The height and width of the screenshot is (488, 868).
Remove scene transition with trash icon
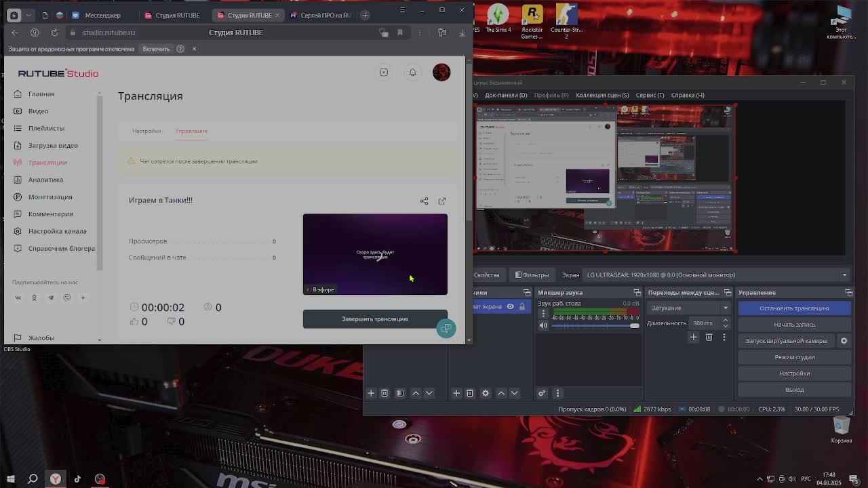point(709,337)
